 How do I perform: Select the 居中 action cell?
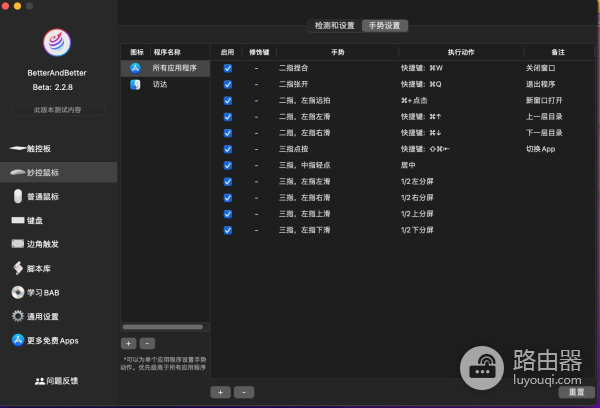click(408, 165)
